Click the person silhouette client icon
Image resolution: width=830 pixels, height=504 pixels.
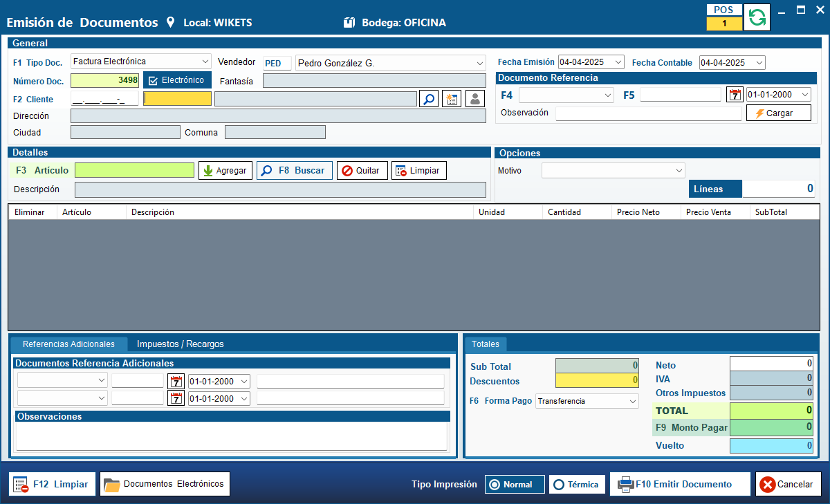pos(475,99)
